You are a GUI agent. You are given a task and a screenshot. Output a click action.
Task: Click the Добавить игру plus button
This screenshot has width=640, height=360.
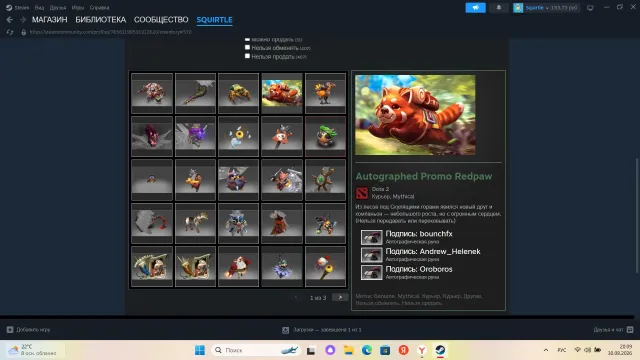pos(10,329)
